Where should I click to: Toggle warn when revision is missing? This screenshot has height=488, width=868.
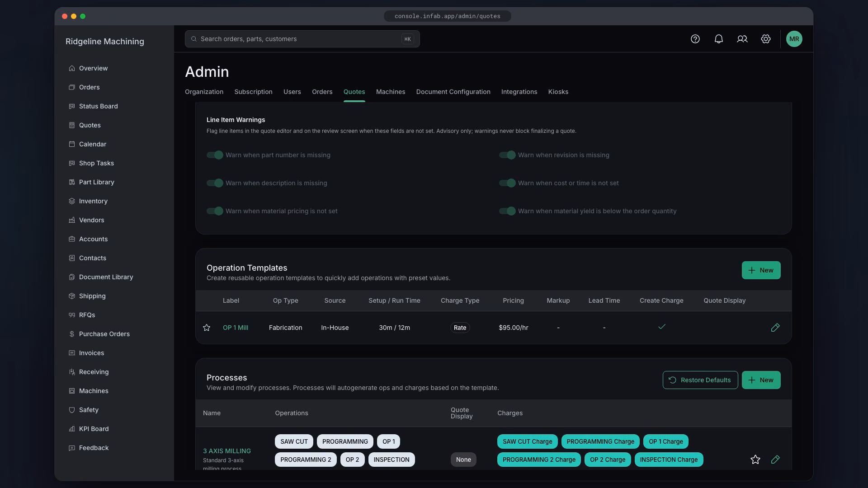[507, 155]
